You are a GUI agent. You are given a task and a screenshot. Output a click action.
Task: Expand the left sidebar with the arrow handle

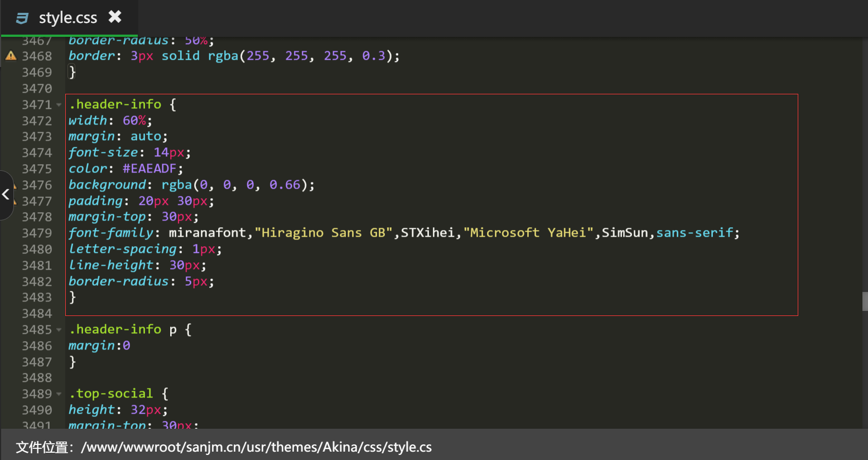coord(6,195)
